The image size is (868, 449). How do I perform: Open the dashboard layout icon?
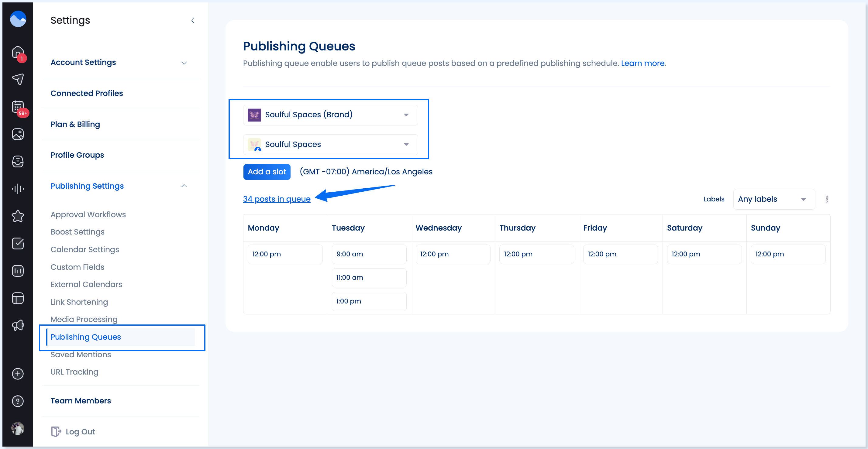point(18,298)
